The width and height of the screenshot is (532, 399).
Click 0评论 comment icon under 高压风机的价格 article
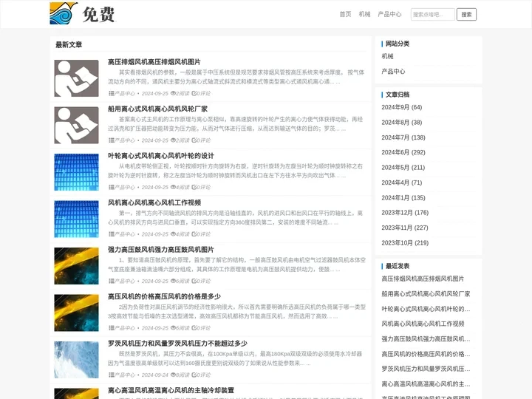(201, 328)
